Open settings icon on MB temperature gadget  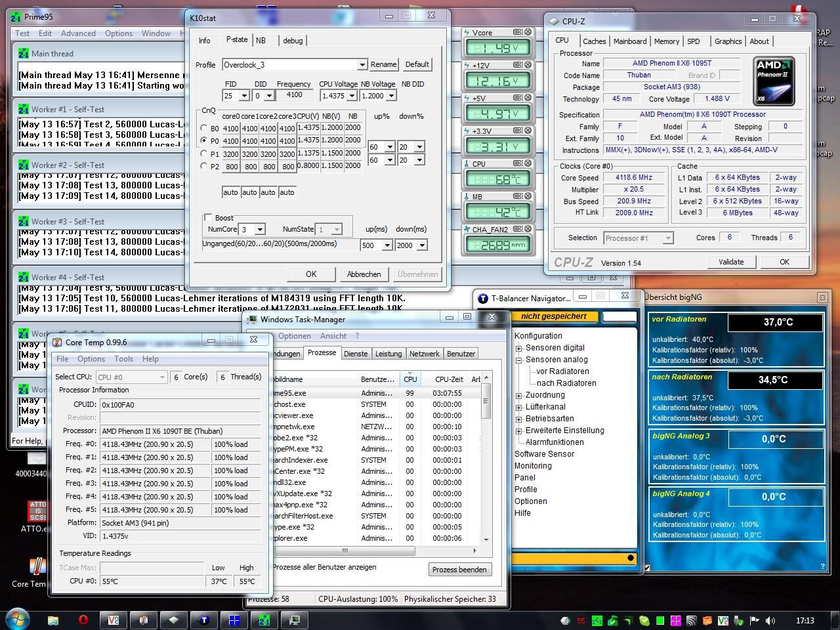pos(518,196)
